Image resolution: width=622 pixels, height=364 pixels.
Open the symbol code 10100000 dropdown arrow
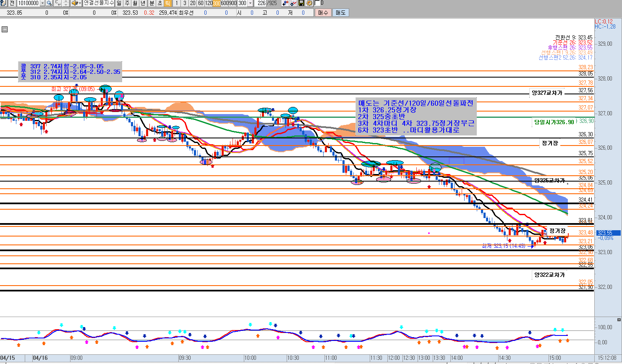(42, 3)
